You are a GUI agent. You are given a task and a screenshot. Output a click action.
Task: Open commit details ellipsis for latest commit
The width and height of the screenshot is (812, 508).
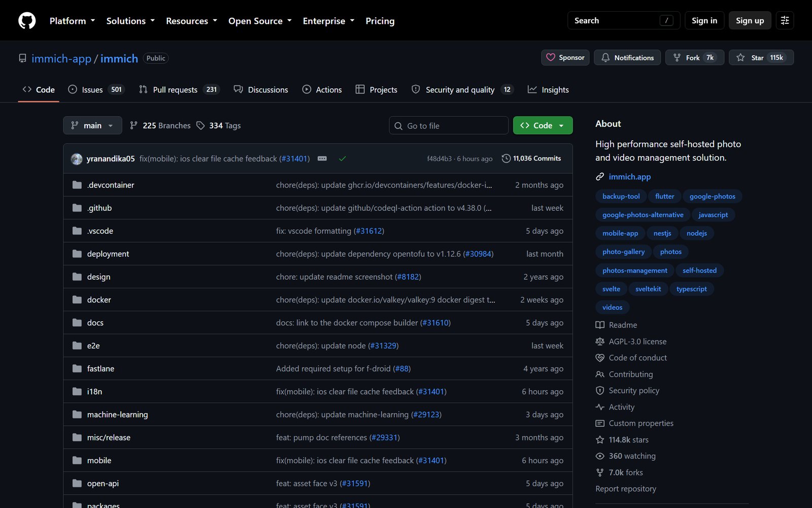pos(322,158)
